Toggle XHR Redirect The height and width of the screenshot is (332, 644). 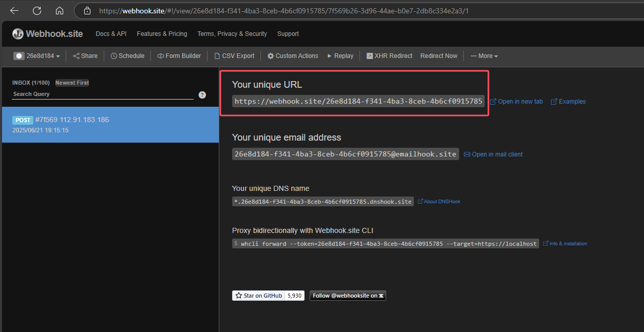389,56
